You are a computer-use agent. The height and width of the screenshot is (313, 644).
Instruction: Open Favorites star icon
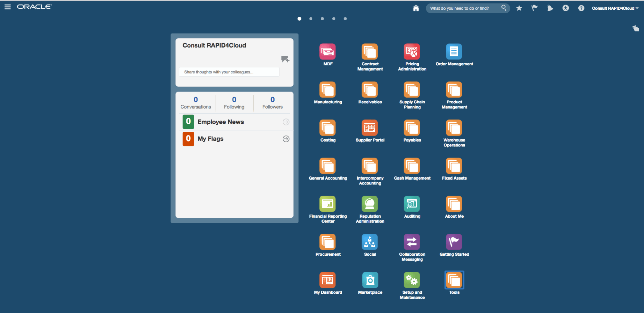coord(519,8)
